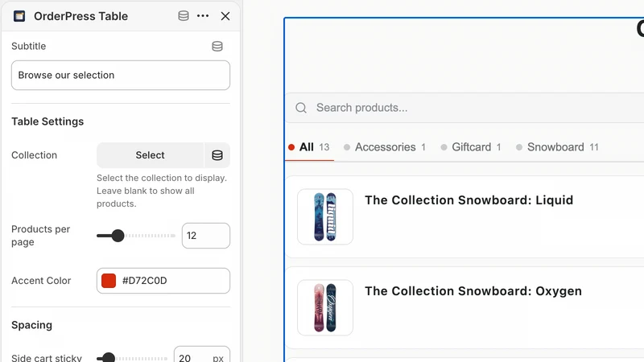Viewport: 644px width, 362px height.
Task: Switch to the Snowboard tab
Action: pos(557,147)
